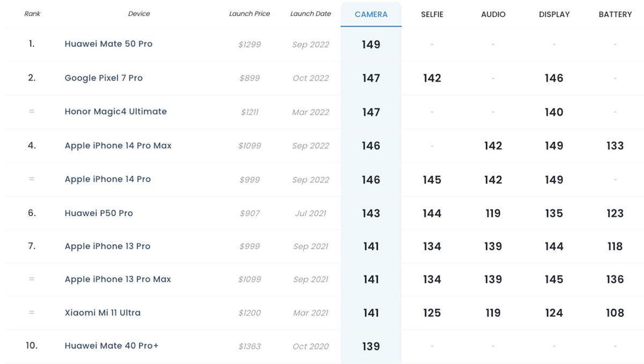Switch to the DISPLAY ranking tab
Screen dimensions: 644x364
pyautogui.click(x=554, y=14)
